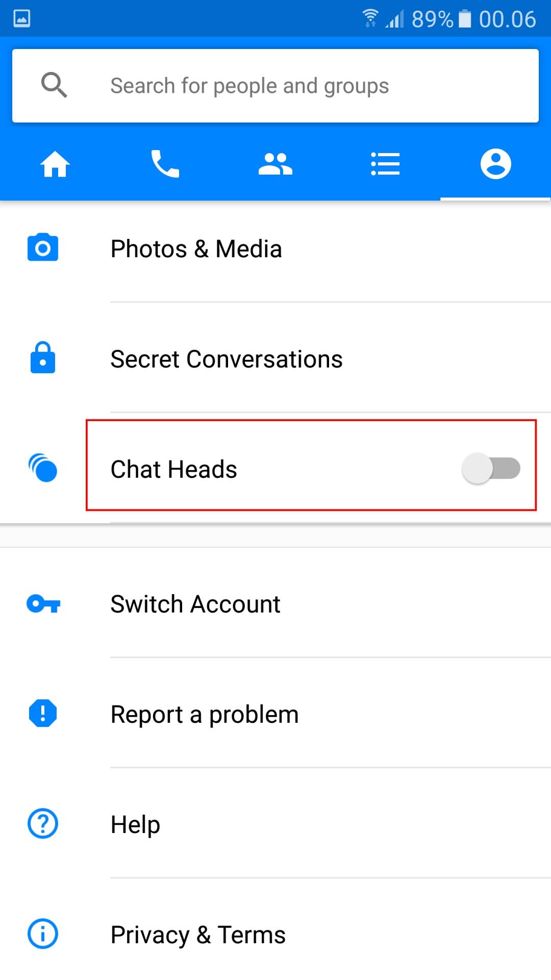Tap the lock icon for Secret Conversations
551x980 pixels.
[x=43, y=357]
